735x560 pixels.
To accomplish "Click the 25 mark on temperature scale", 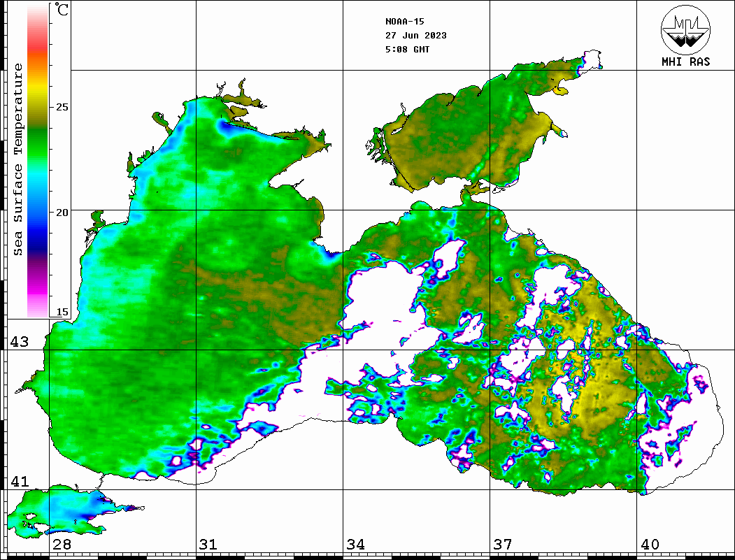I will tap(62, 107).
